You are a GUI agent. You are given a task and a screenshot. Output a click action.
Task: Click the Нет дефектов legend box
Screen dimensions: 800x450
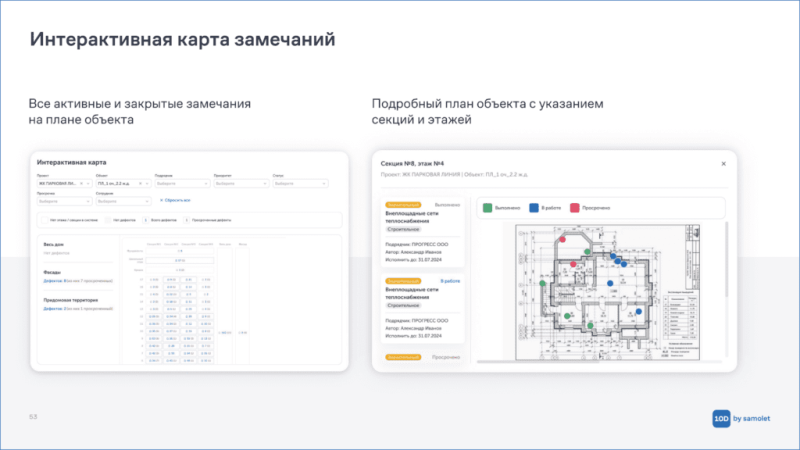point(108,220)
